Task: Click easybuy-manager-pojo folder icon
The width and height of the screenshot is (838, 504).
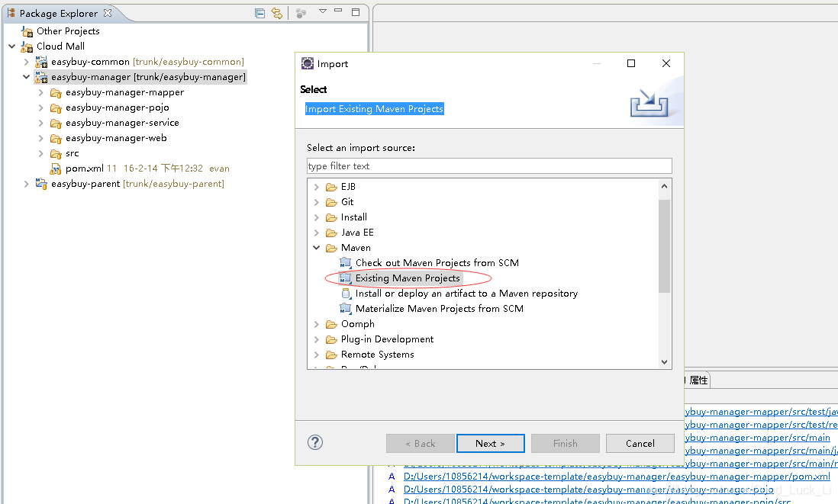Action: coord(56,108)
